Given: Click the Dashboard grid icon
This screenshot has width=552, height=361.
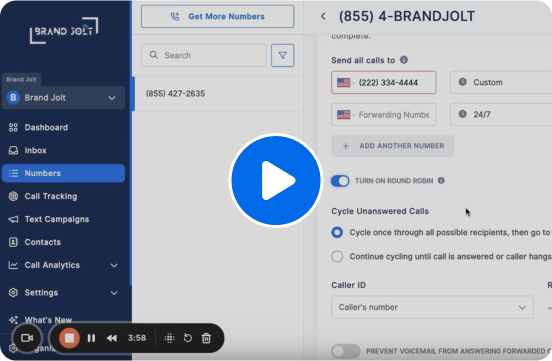Looking at the screenshot, I should coord(13,127).
